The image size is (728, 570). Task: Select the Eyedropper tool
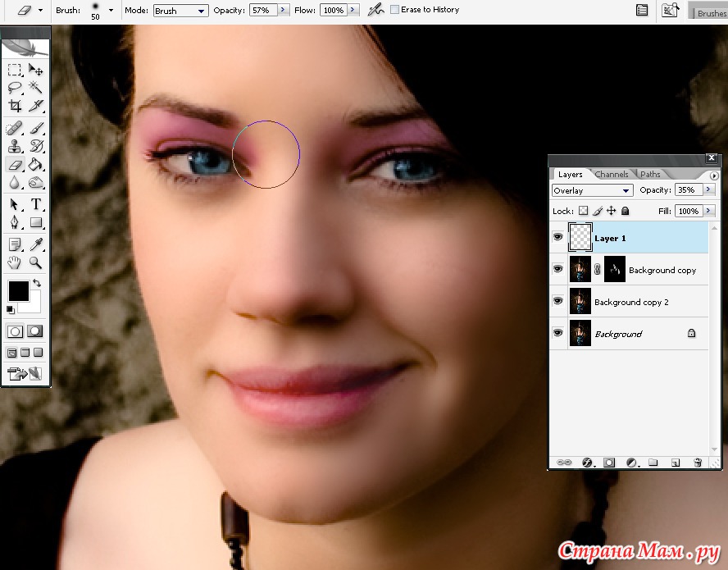click(x=36, y=244)
